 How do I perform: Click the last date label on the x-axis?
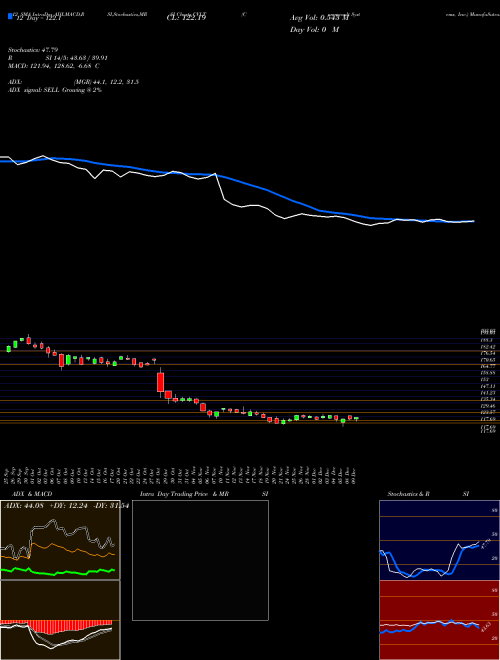click(356, 476)
